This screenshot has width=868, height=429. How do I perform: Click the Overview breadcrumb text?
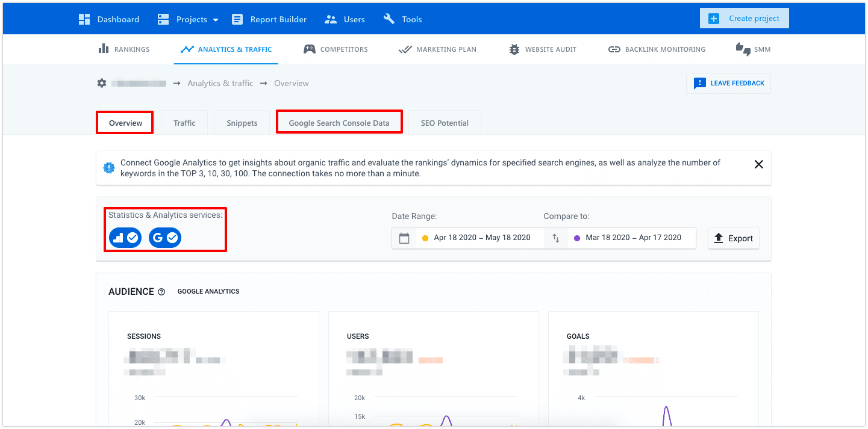point(292,83)
